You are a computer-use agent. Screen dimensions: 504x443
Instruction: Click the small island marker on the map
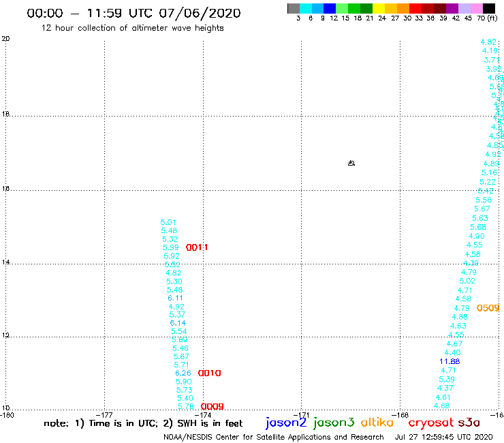[x=351, y=163]
